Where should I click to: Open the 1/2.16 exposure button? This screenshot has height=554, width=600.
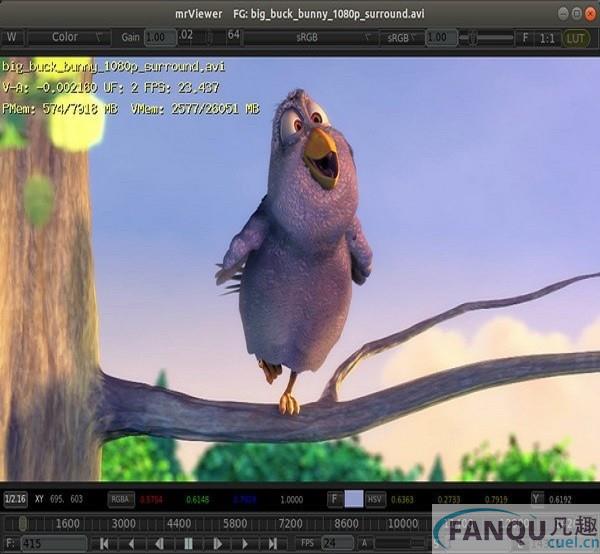[x=15, y=499]
